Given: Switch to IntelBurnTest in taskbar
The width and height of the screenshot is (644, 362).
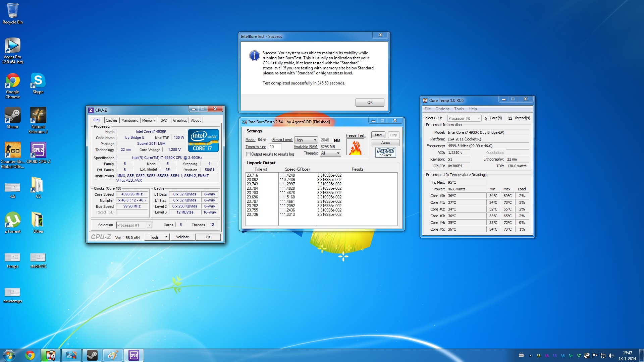Looking at the screenshot, I should coord(71,355).
